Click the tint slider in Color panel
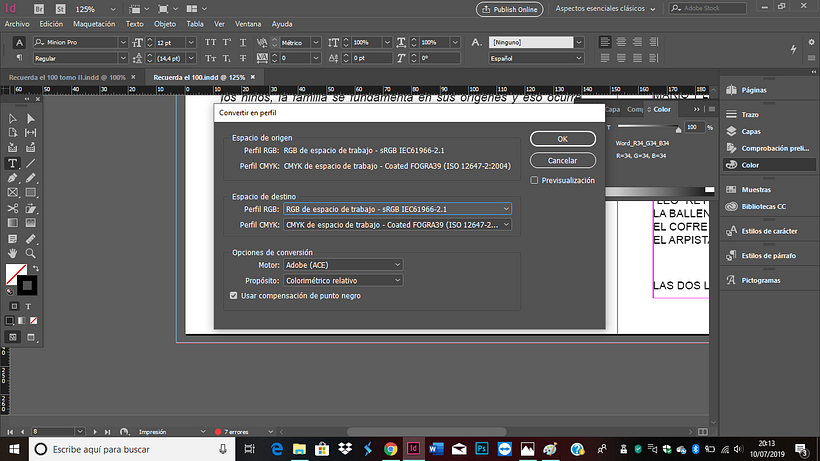Screen dimensions: 820x461 coord(648,126)
